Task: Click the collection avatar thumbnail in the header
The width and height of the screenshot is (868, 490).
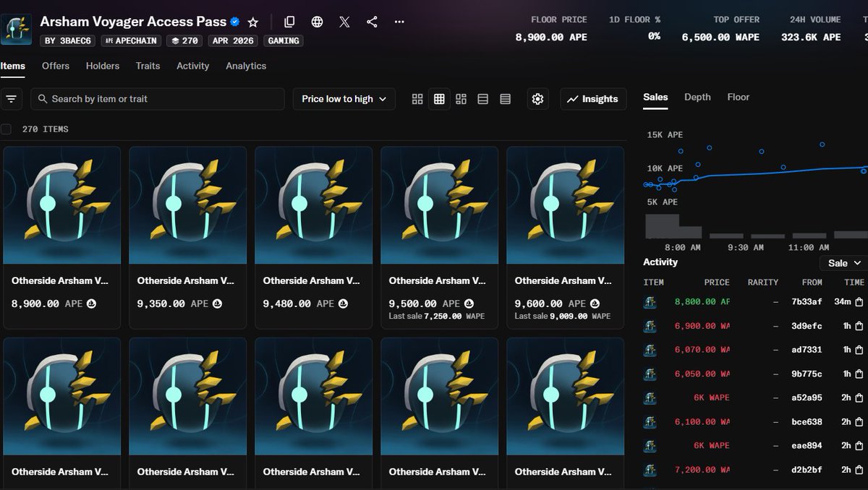Action: point(16,29)
